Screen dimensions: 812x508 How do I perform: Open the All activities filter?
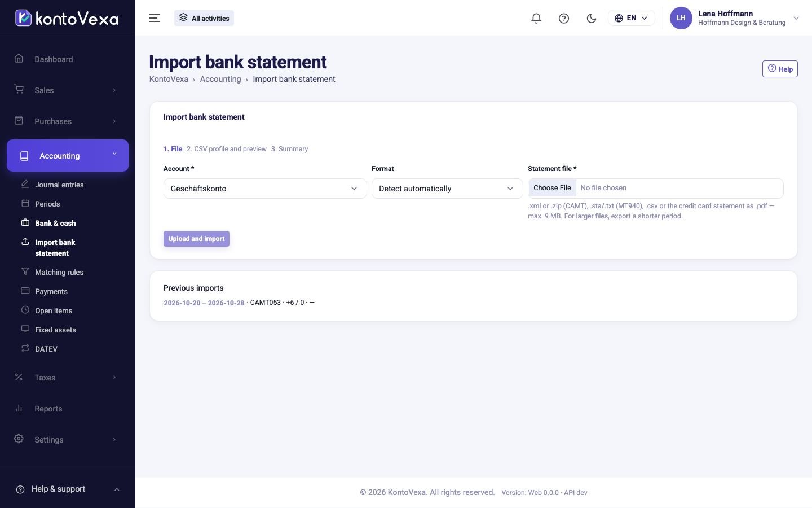[x=204, y=18]
